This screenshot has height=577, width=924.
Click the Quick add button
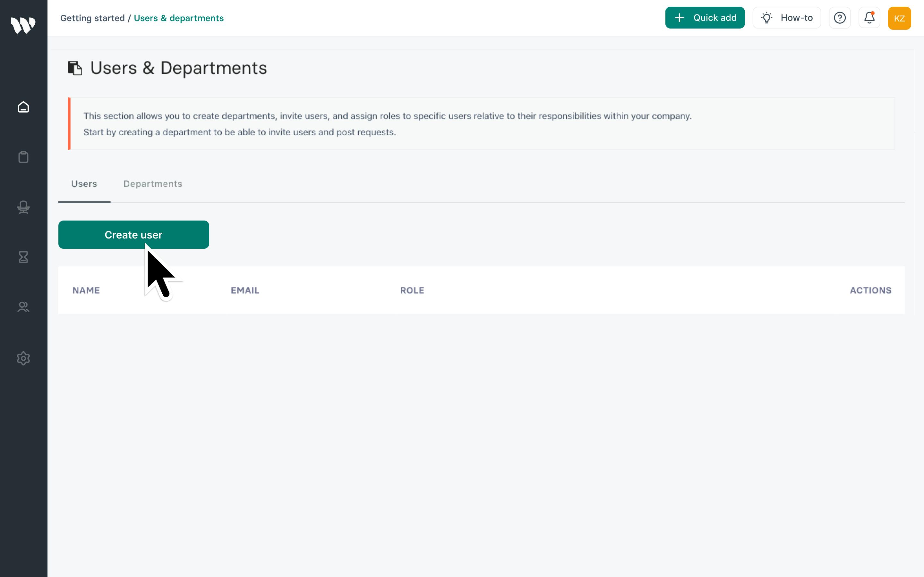[705, 18]
